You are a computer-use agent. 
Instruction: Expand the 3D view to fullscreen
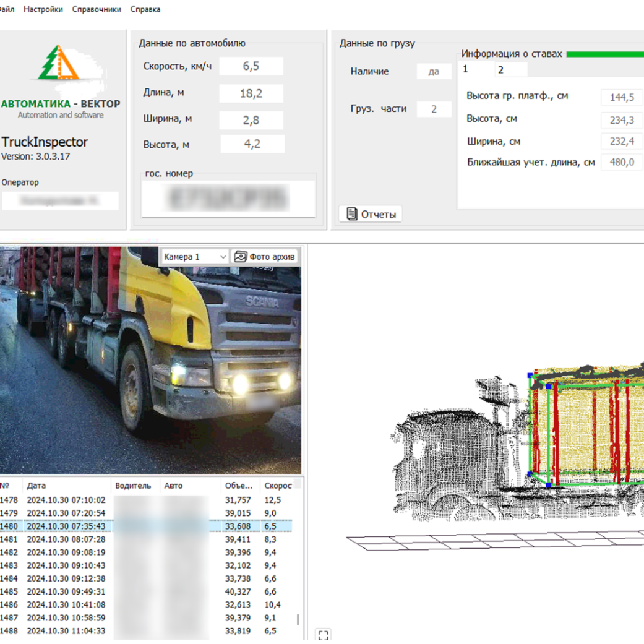coord(323,635)
